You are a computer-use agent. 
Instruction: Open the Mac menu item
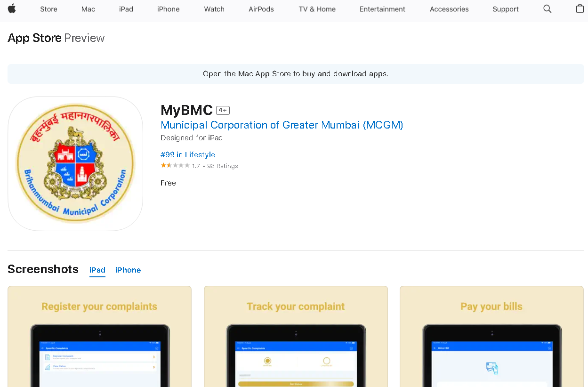pyautogui.click(x=88, y=9)
